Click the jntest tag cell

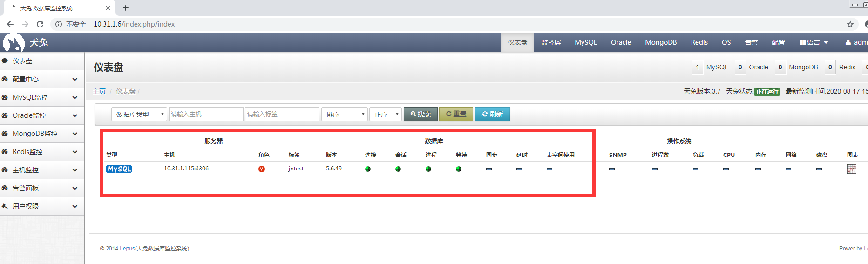coord(296,169)
